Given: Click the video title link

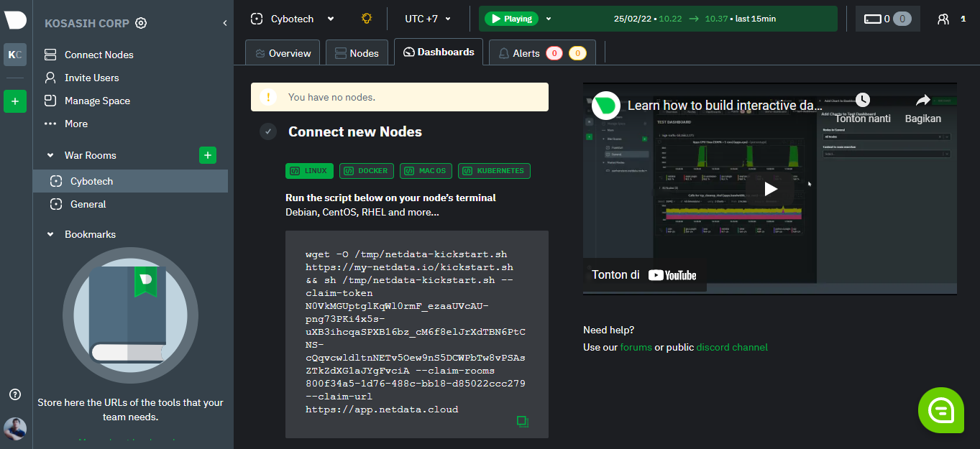Looking at the screenshot, I should pos(724,106).
